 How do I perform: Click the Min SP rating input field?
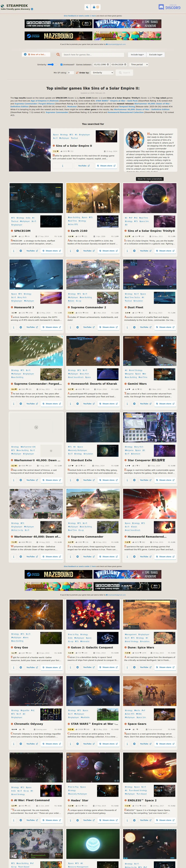point(71,72)
